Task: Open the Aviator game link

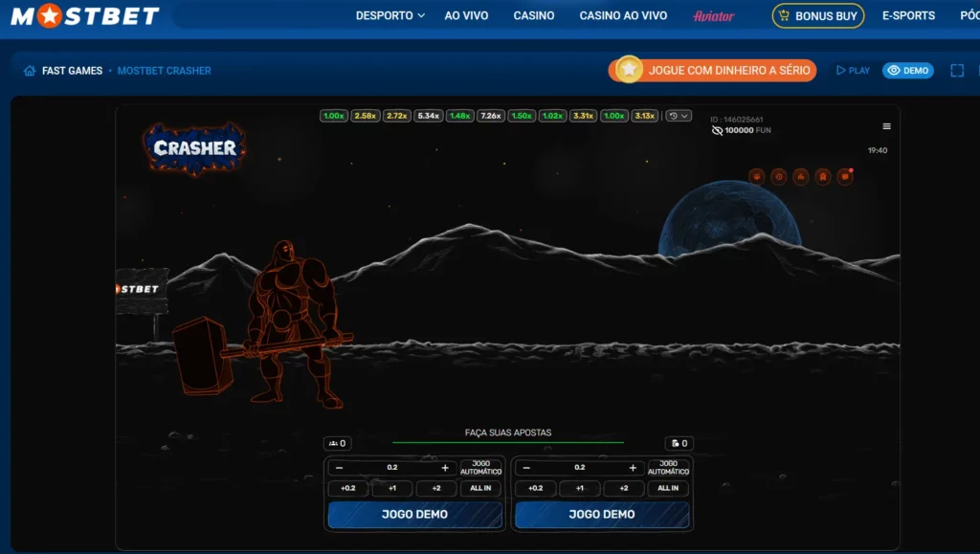Action: [714, 16]
